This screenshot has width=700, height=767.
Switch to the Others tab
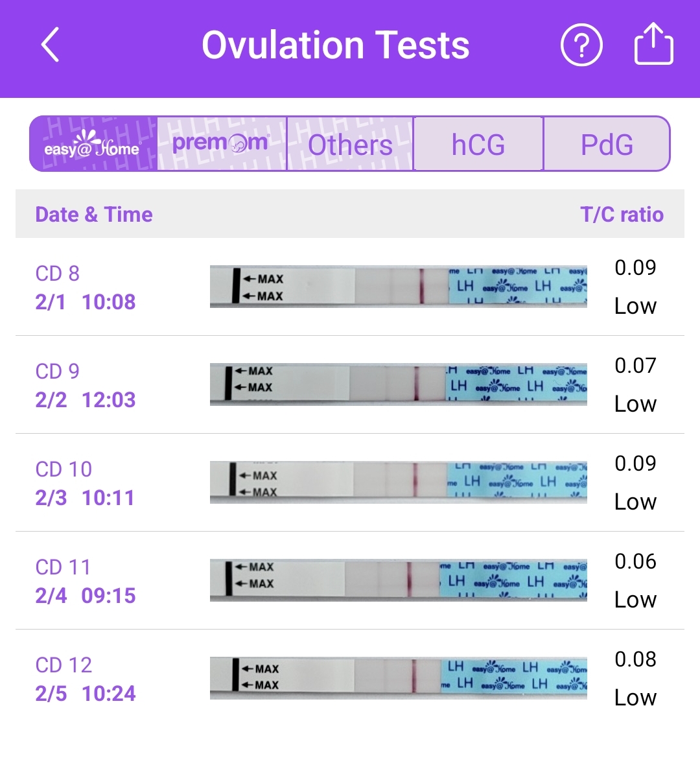350,144
